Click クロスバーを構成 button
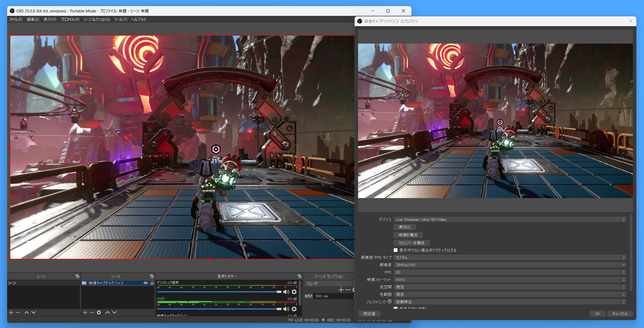 (411, 243)
